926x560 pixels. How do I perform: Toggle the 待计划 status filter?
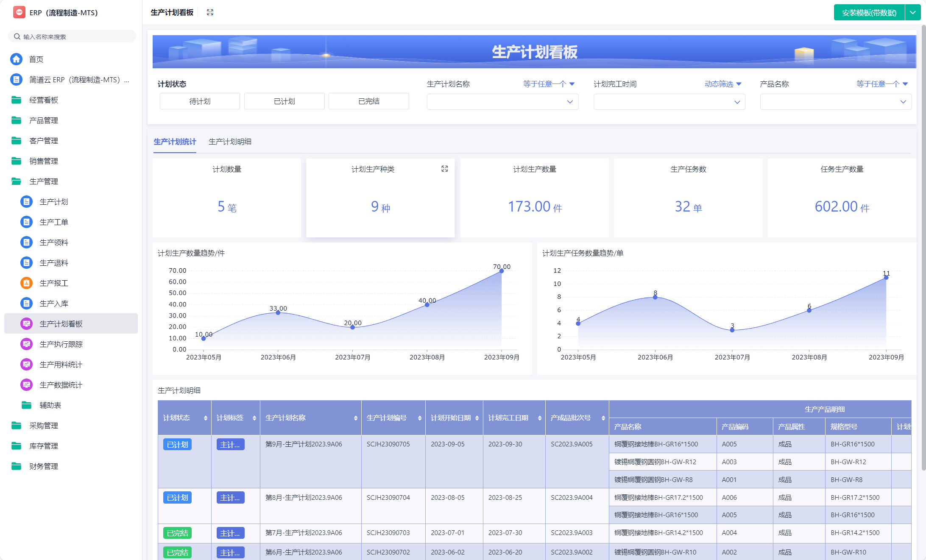[200, 101]
